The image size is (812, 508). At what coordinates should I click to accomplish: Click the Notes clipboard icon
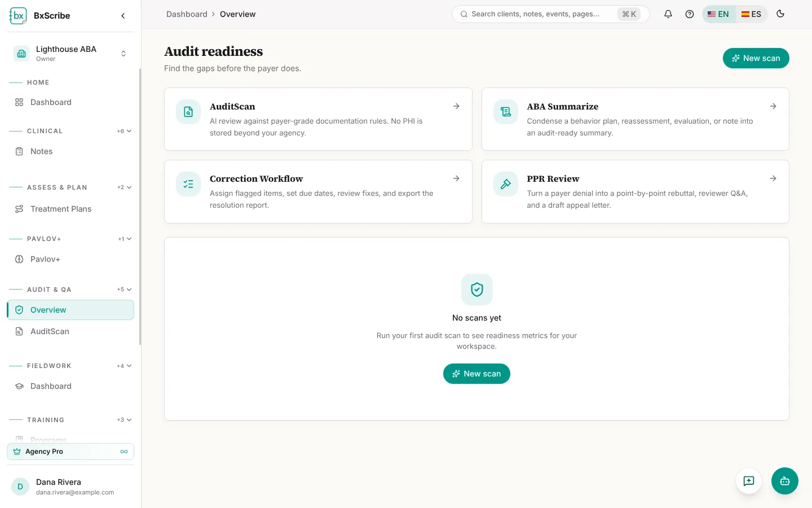click(x=19, y=151)
